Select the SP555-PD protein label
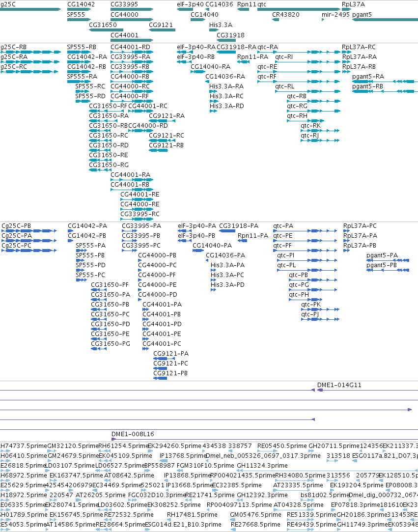The height and width of the screenshot is (532, 418). pos(90,265)
